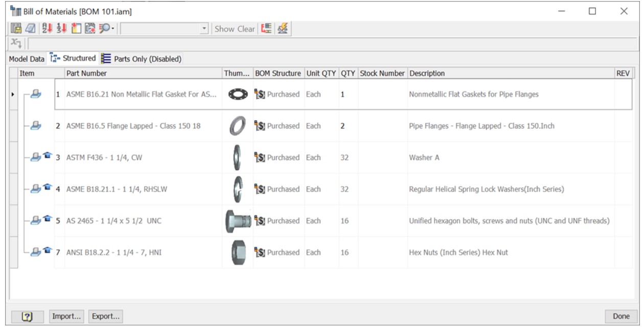The height and width of the screenshot is (328, 644).
Task: Click the Update Mass Properties icon
Action: click(x=282, y=29)
